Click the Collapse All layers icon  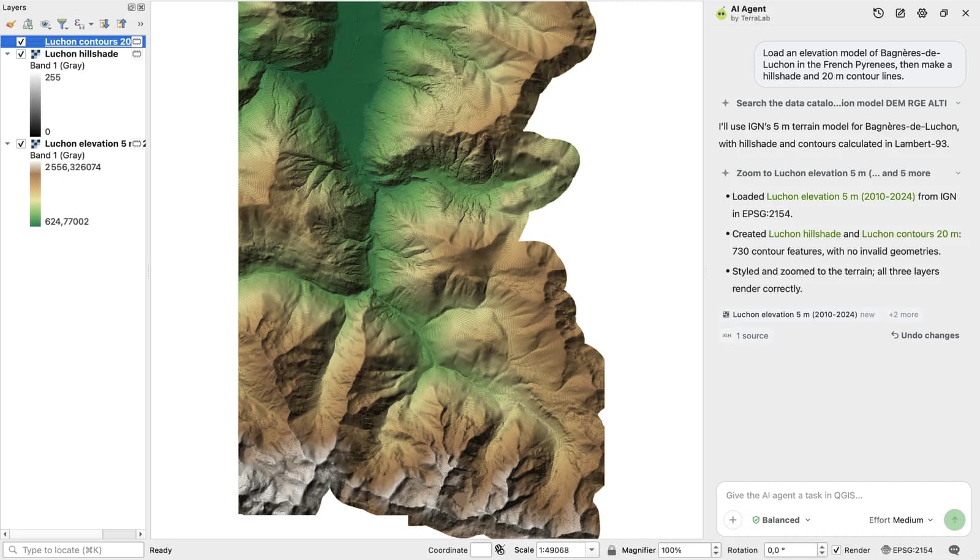(x=122, y=24)
